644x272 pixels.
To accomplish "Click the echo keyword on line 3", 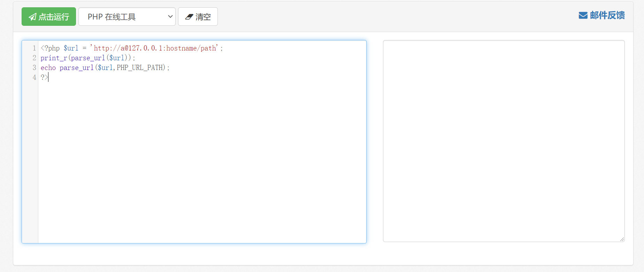I will coord(48,68).
